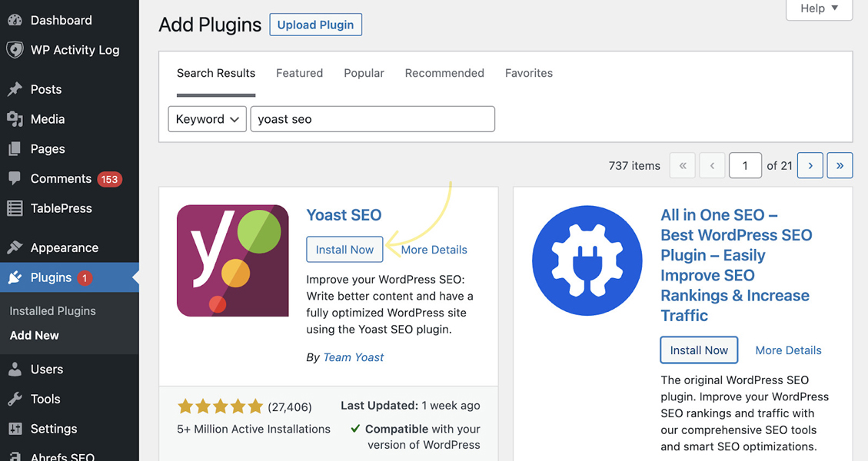The height and width of the screenshot is (461, 868).
Task: Open the Favorites tab
Action: click(528, 73)
